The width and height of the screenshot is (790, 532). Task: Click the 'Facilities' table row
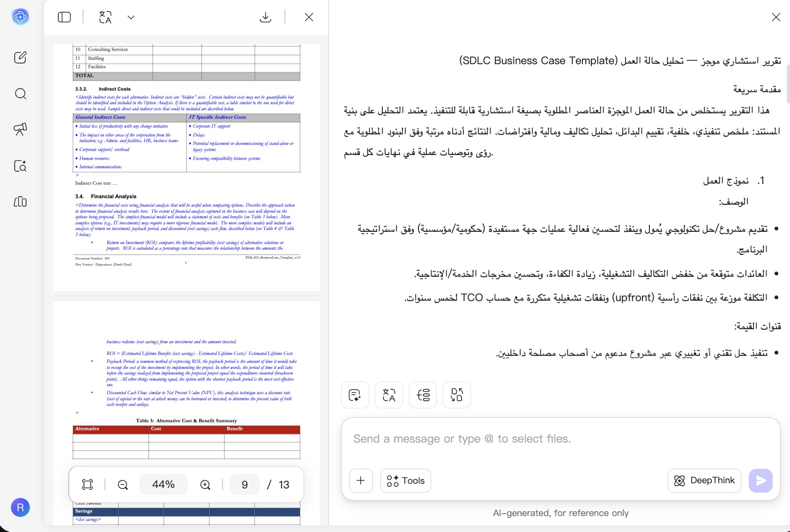tap(186, 67)
